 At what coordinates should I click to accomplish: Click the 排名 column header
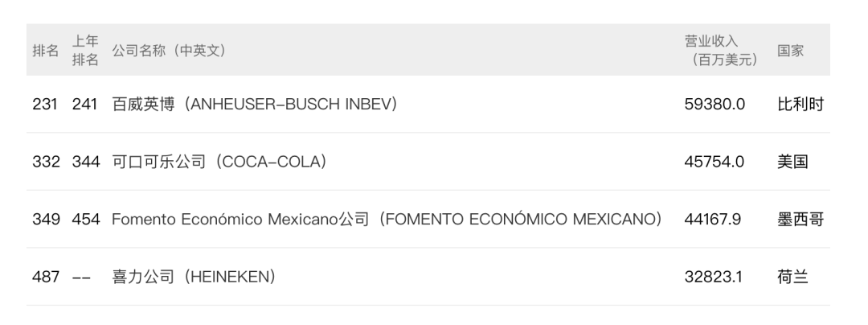[x=46, y=51]
